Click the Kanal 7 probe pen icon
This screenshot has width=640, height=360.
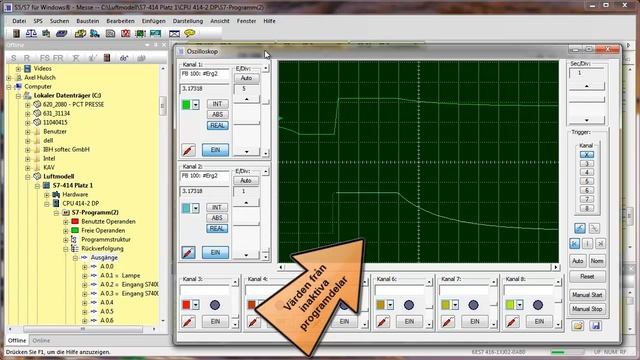[447, 322]
